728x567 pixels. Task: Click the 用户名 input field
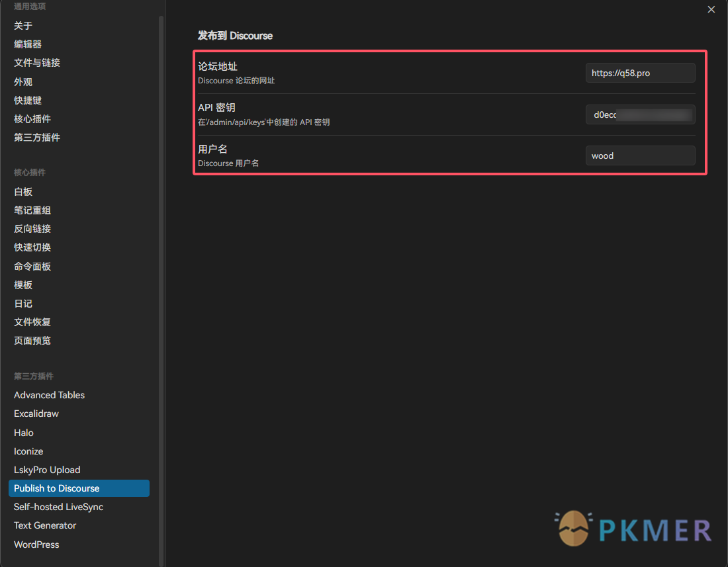(640, 156)
